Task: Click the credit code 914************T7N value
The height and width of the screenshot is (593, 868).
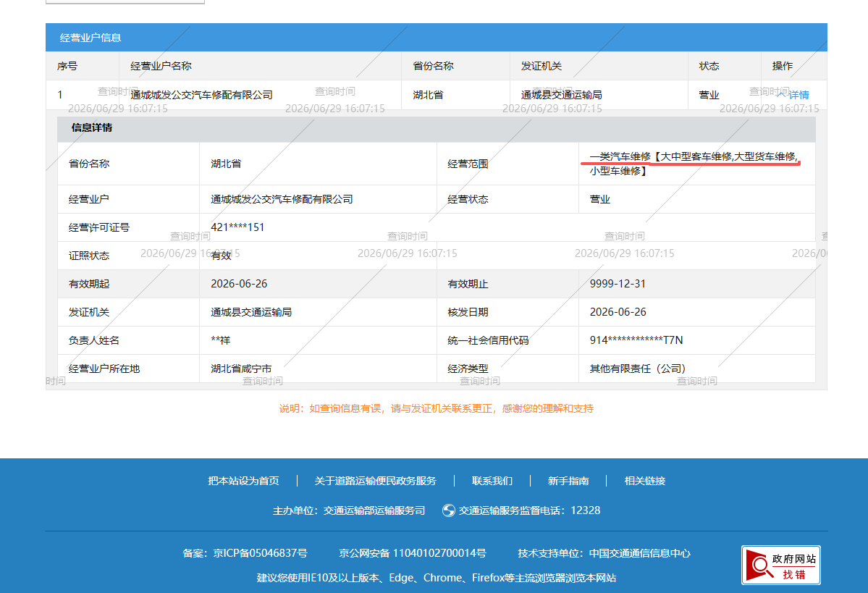Action: point(636,340)
